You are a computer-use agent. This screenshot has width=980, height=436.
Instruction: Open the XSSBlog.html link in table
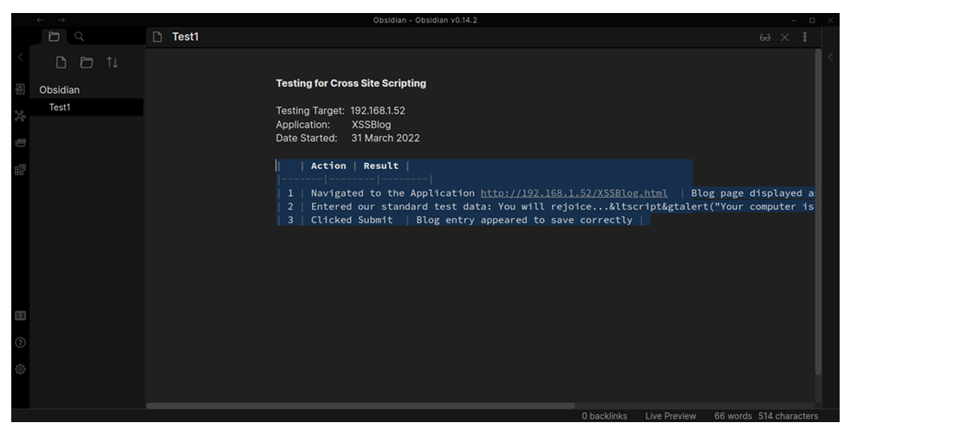click(x=574, y=193)
